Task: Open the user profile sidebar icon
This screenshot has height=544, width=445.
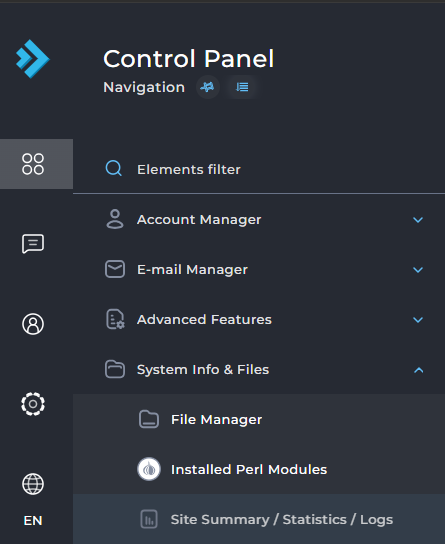Action: (33, 324)
